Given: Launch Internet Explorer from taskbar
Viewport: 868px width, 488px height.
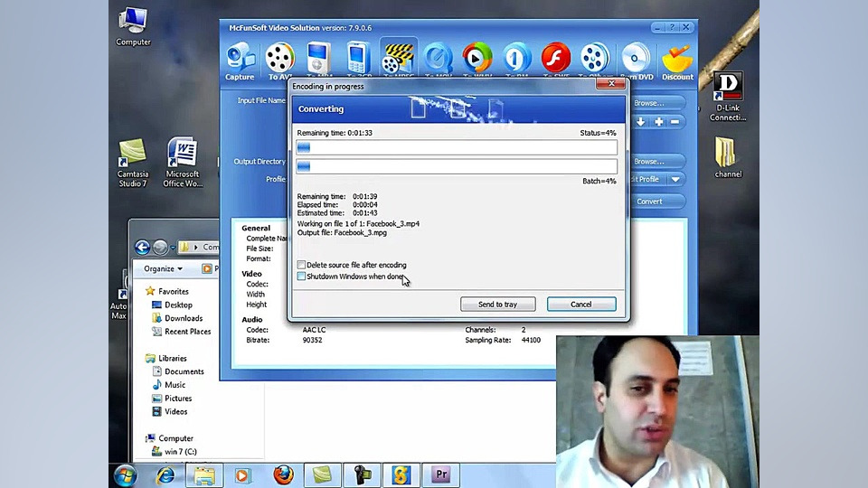Looking at the screenshot, I should point(165,475).
